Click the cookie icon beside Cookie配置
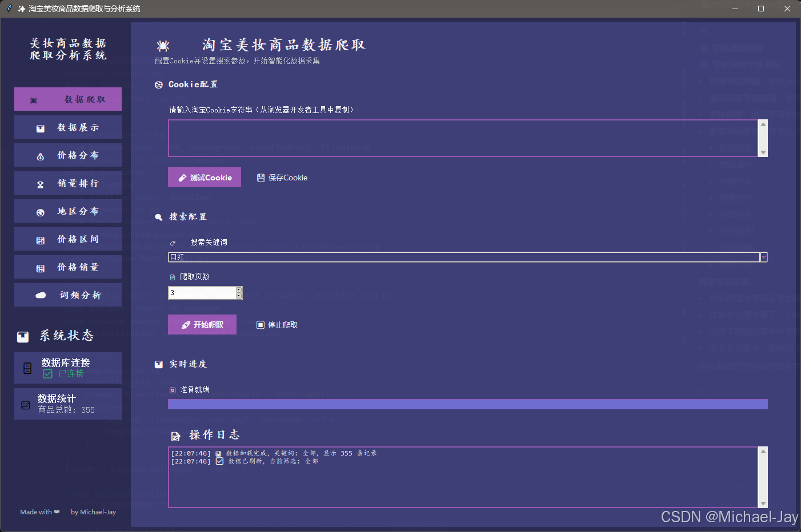The height and width of the screenshot is (532, 801). click(x=159, y=85)
